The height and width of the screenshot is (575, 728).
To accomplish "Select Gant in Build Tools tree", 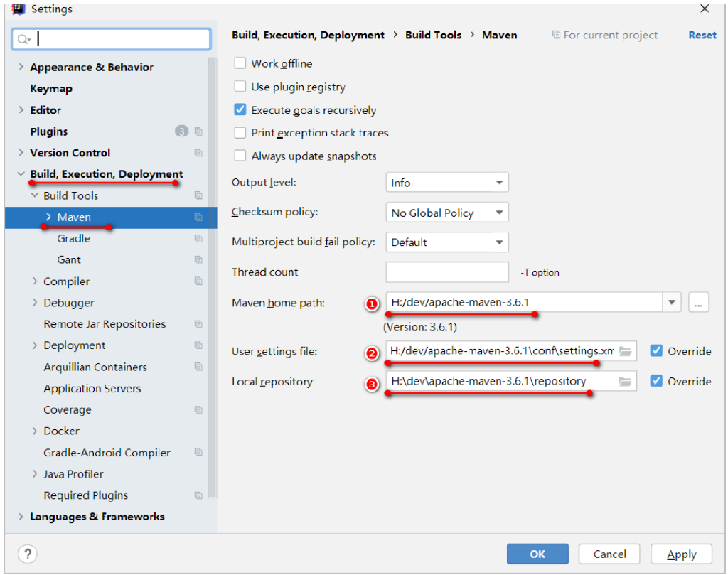I will point(69,260).
